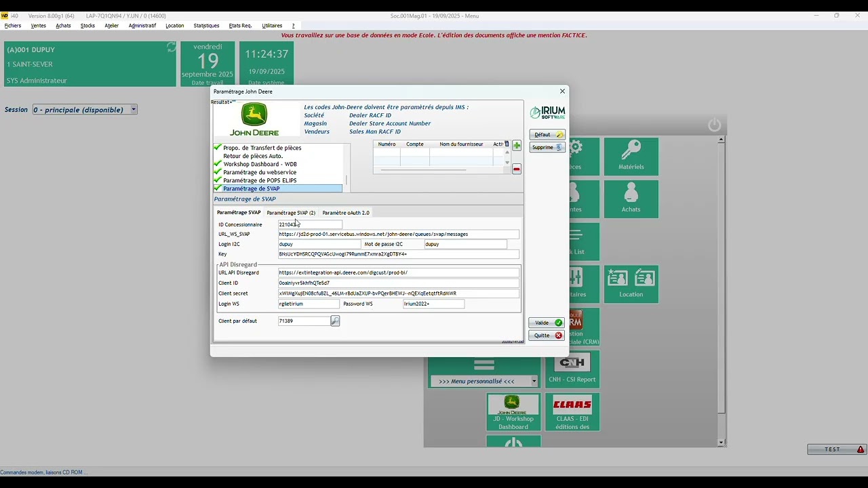Screen dimensions: 868x488
Task: Click the Valide button
Action: [547, 323]
